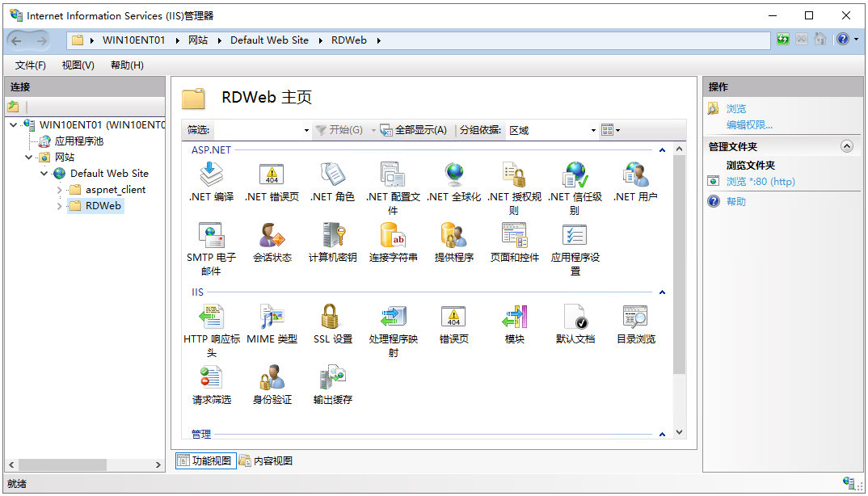Open the IIS 错误页 feature

pyautogui.click(x=454, y=324)
